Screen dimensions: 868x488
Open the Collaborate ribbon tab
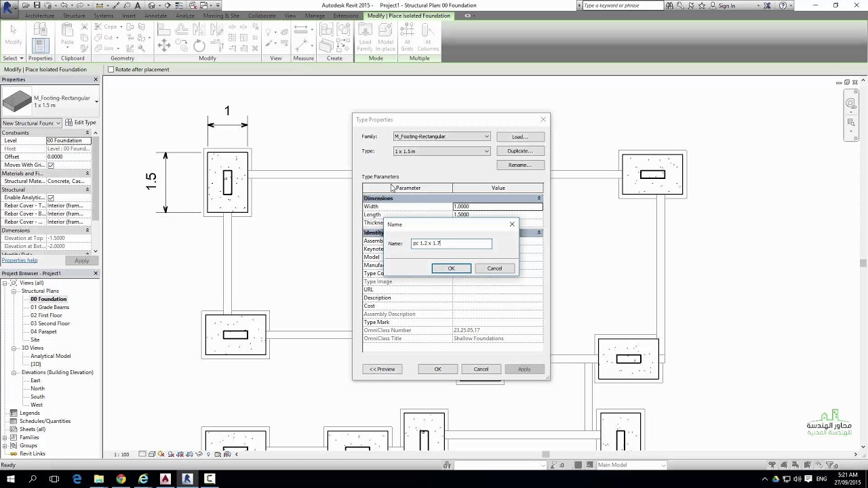point(262,16)
